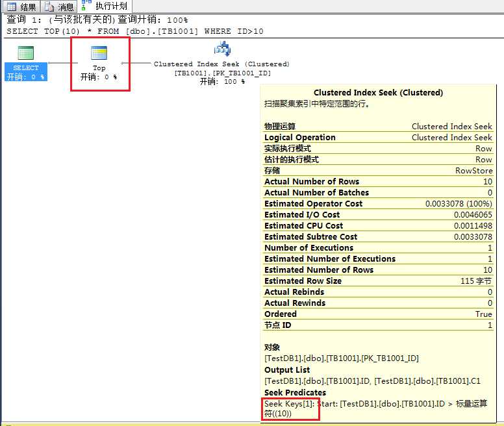Click the Top operator icon
This screenshot has width=504, height=426.
(x=99, y=53)
